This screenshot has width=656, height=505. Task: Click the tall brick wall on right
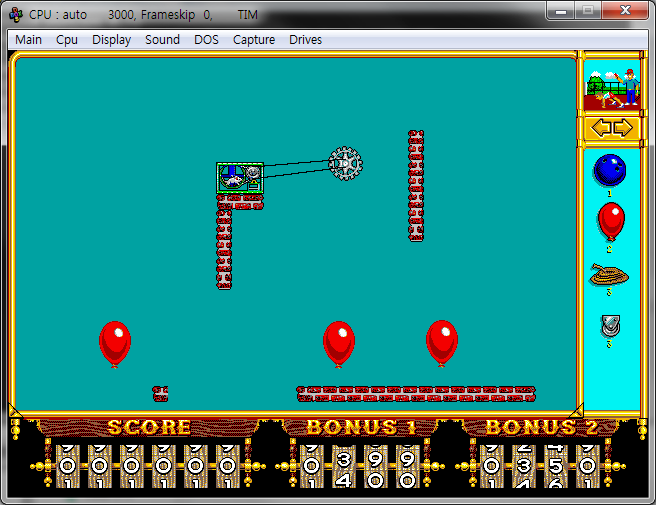tap(416, 186)
